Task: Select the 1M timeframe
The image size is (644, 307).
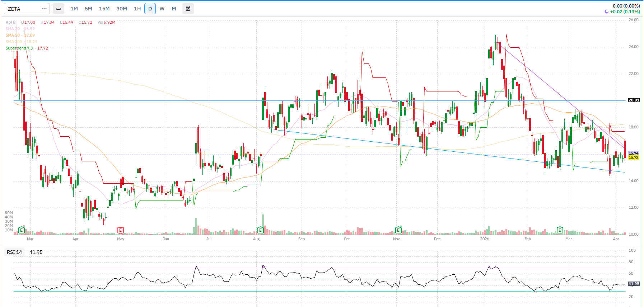Action: [x=74, y=9]
